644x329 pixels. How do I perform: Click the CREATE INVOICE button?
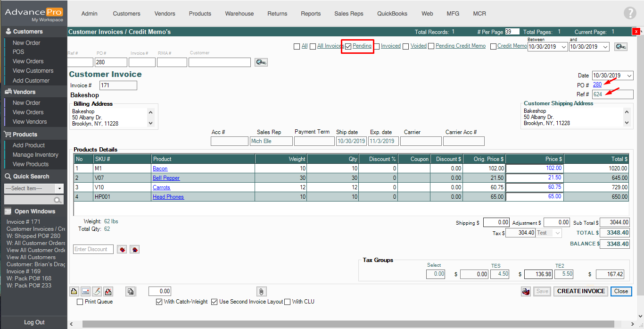click(580, 291)
